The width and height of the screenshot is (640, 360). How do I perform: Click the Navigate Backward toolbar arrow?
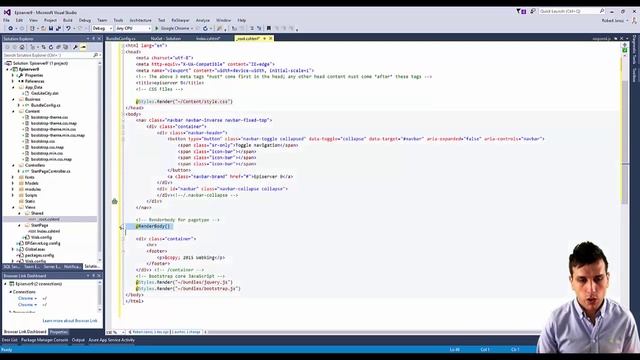click(x=11, y=29)
